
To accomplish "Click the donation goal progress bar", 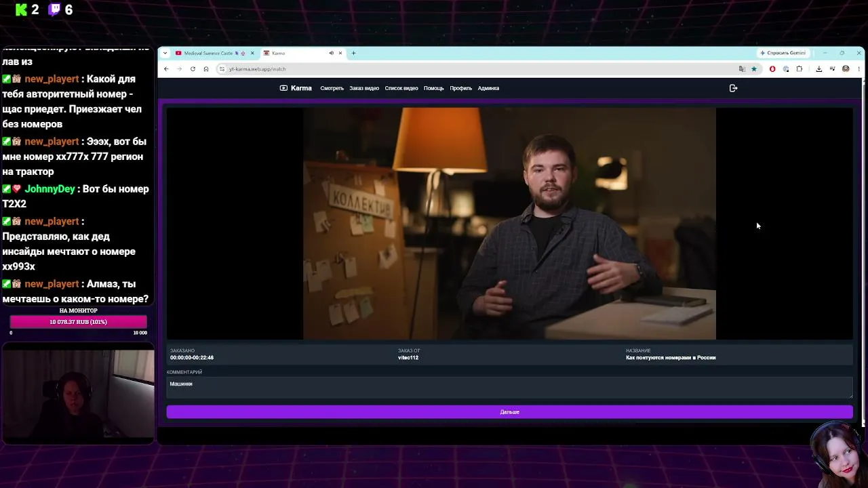I will (79, 322).
